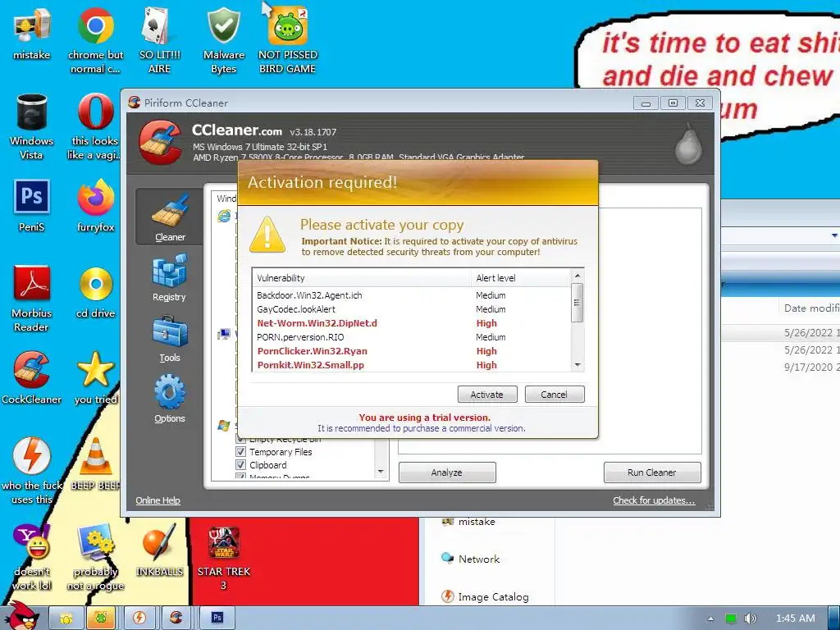Click the Run Cleaner button
Screen dimensions: 840x630
652,472
